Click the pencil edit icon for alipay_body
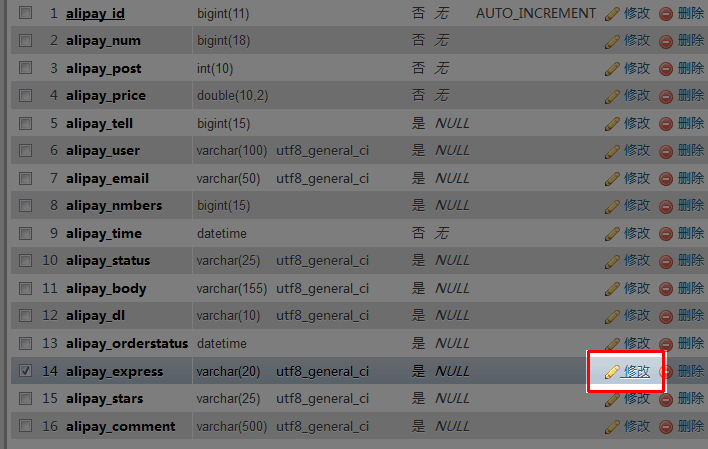Viewport: 708px width, 449px height. pos(612,288)
